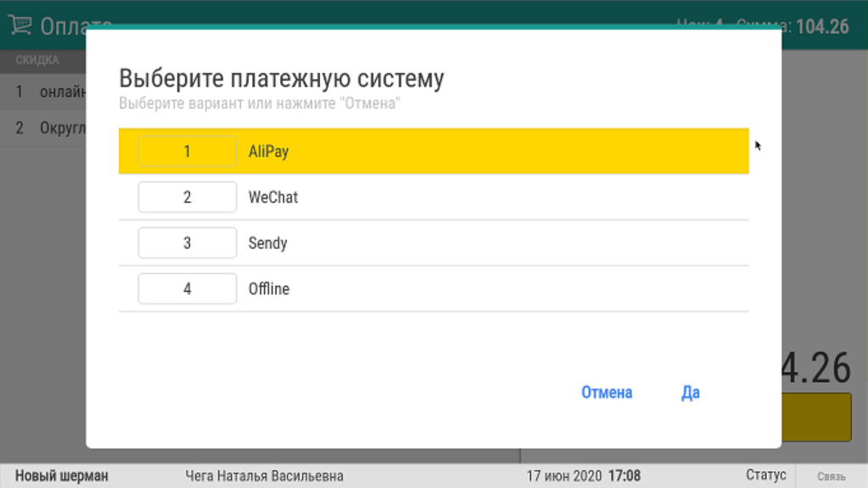The width and height of the screenshot is (868, 488).
Task: Click the Новый шерман store label
Action: pos(61,476)
